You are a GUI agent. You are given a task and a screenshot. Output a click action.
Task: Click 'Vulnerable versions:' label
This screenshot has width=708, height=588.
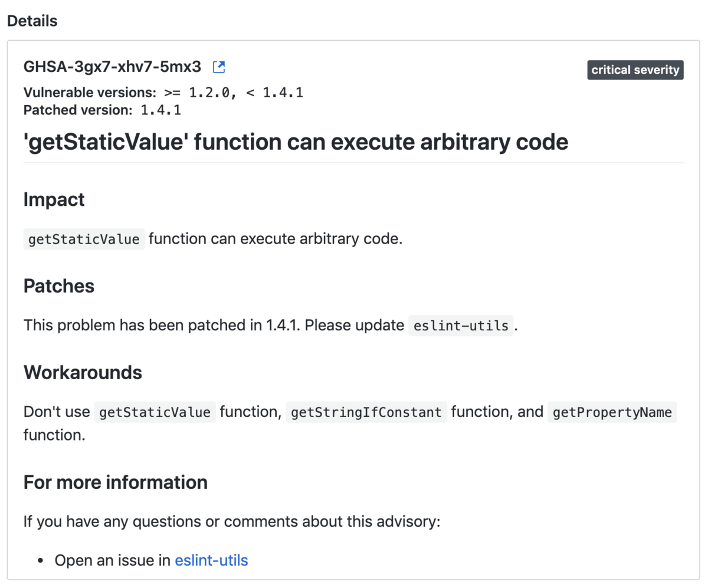tap(90, 93)
